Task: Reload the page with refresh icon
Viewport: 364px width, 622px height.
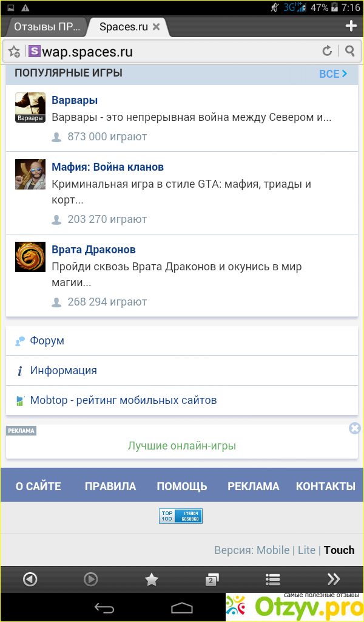Action: pos(327,51)
